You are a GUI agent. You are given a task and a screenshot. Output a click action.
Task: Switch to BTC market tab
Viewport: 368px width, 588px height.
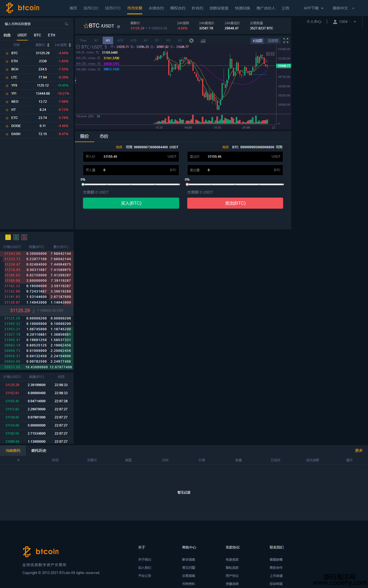pos(37,35)
